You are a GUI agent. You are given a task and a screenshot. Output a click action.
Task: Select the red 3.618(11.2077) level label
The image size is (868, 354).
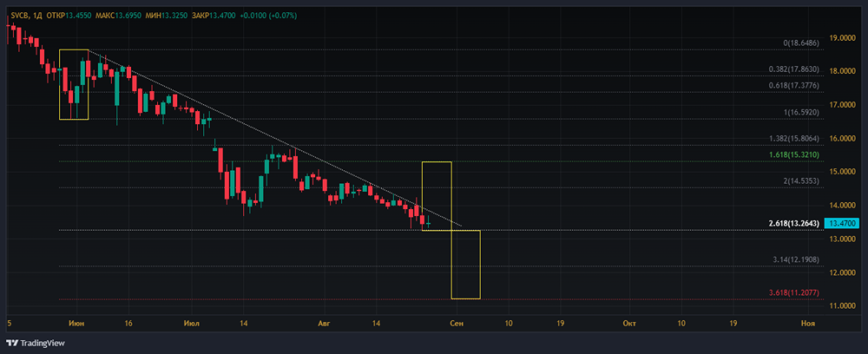click(794, 292)
